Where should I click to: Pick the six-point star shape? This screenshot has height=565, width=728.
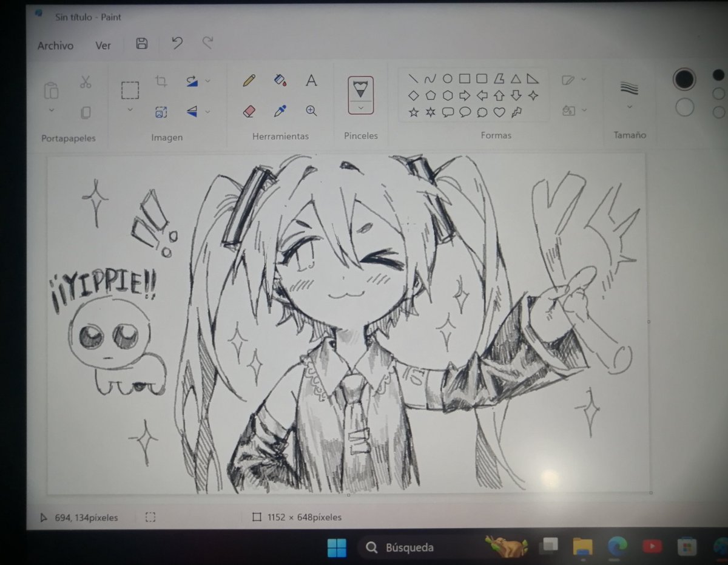point(430,112)
